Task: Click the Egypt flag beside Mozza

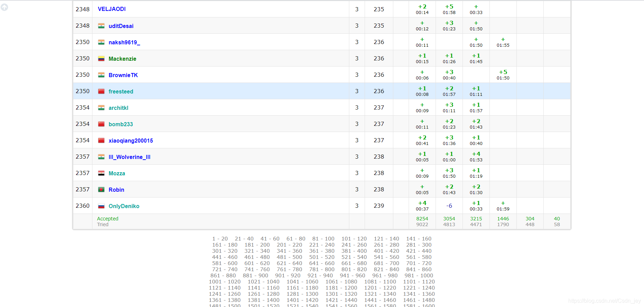Action: pos(101,173)
